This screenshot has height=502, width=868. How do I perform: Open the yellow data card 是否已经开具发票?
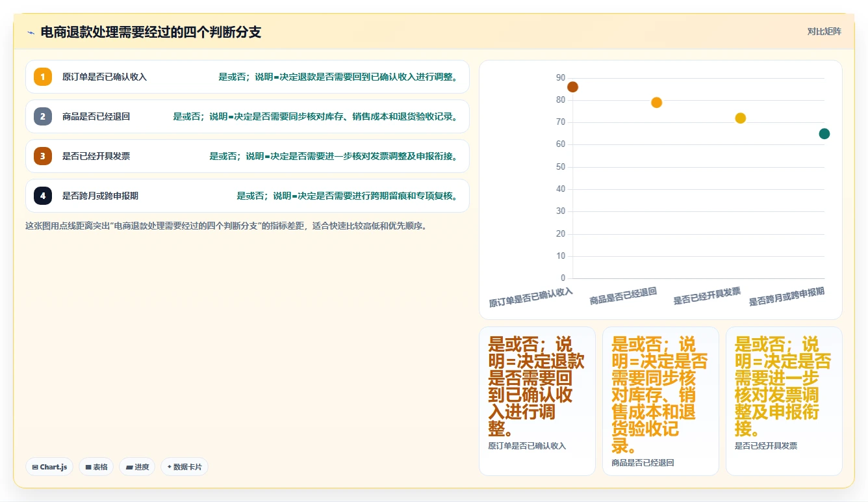784,401
